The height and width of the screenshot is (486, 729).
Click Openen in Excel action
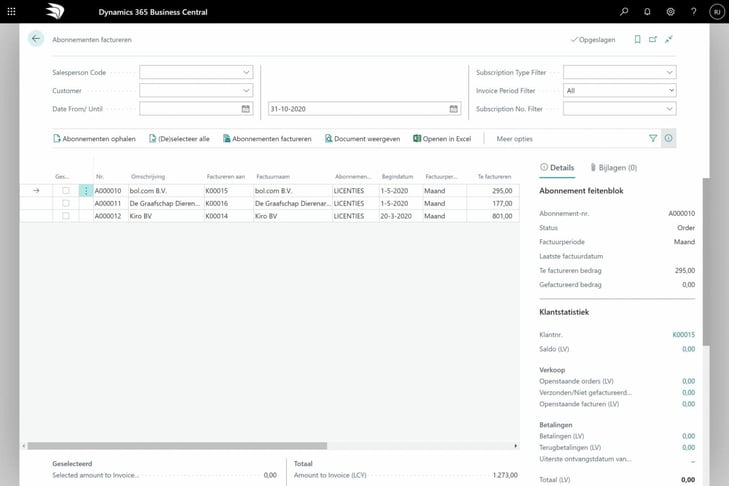point(442,139)
